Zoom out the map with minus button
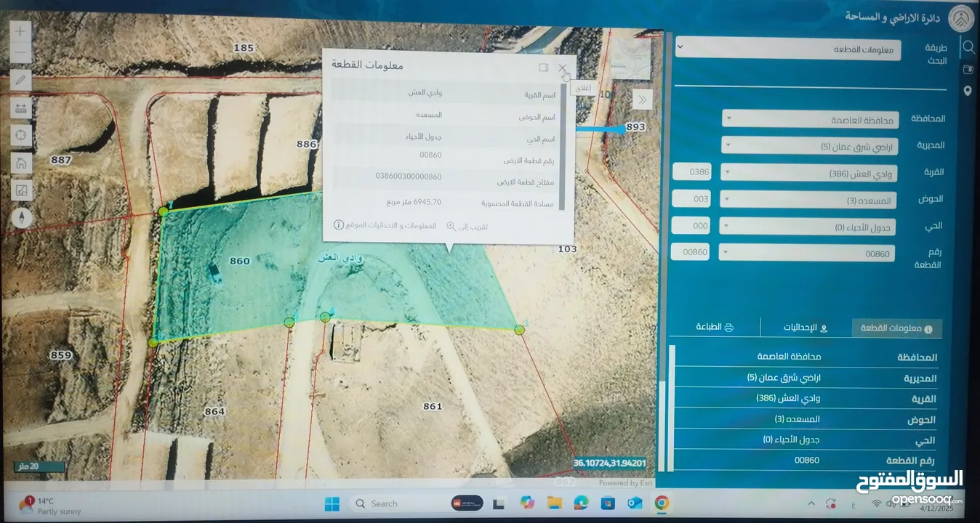 21,53
